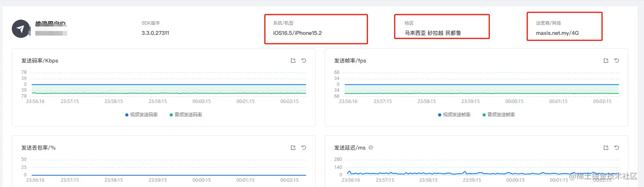Viewport: 644px width, 187px height.
Task: Click the 运营商/网络 label
Action: pos(549,23)
